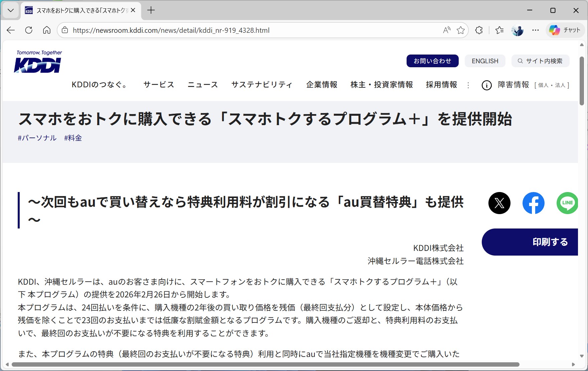
Task: Expand Edge settings via ellipsis menu
Action: (535, 30)
